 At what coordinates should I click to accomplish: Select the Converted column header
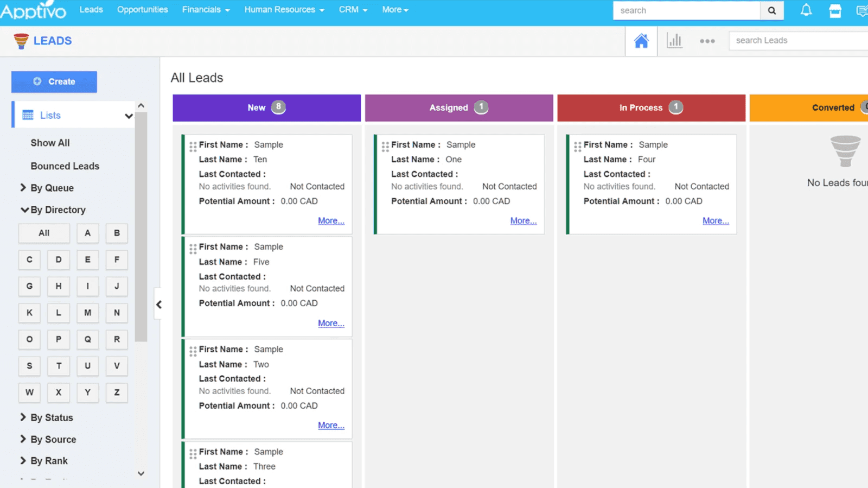pyautogui.click(x=809, y=107)
